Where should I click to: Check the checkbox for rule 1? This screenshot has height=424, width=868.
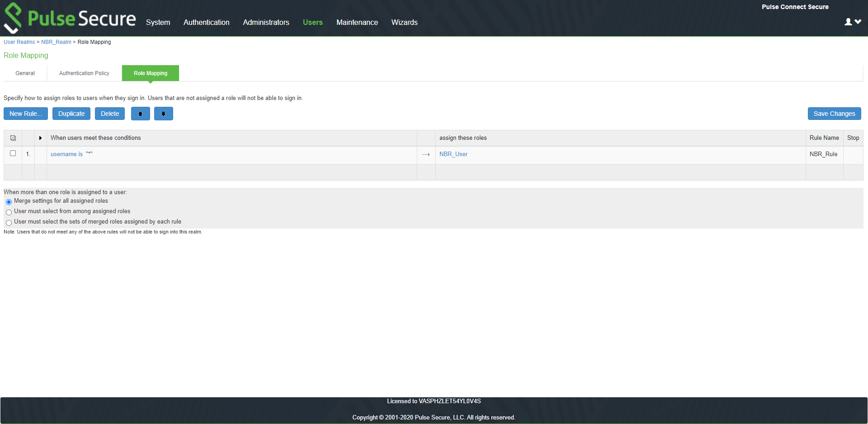click(x=13, y=153)
